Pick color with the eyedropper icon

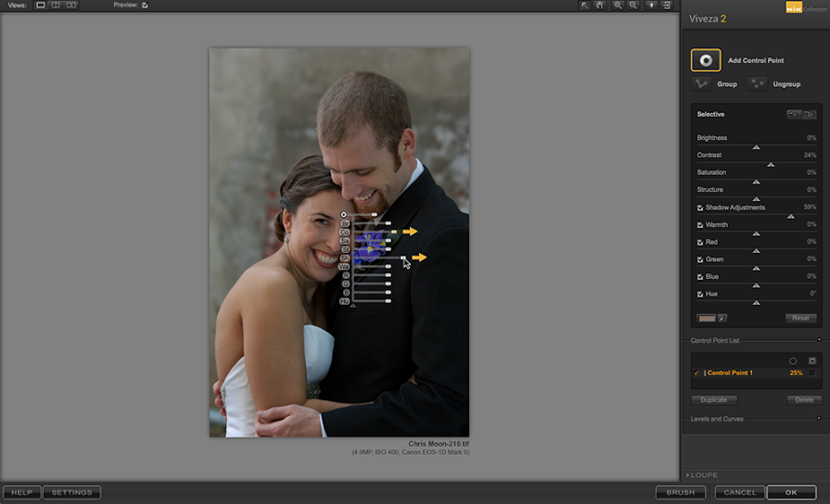(721, 318)
